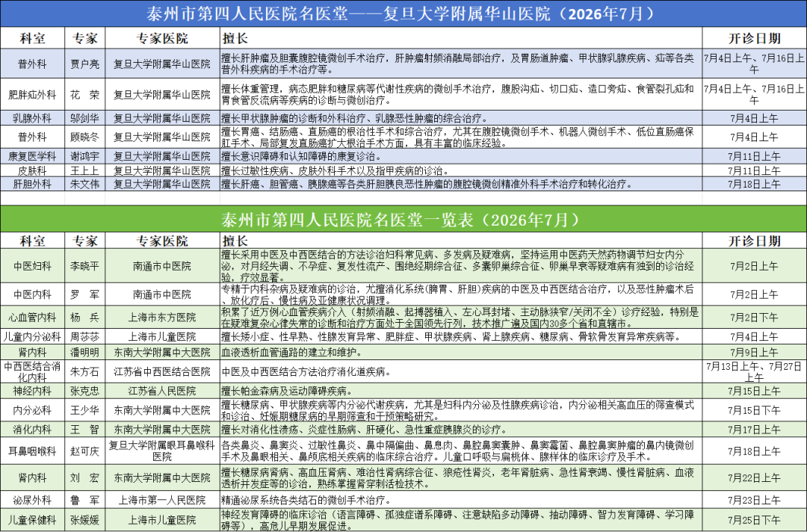Select expert cell 王少华
Image resolution: width=807 pixels, height=532 pixels.
tap(85, 410)
